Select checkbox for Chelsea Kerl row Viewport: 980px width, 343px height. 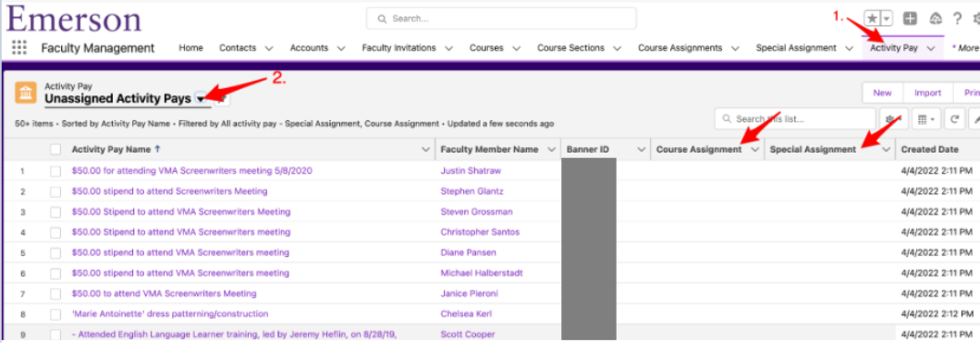tap(55, 313)
